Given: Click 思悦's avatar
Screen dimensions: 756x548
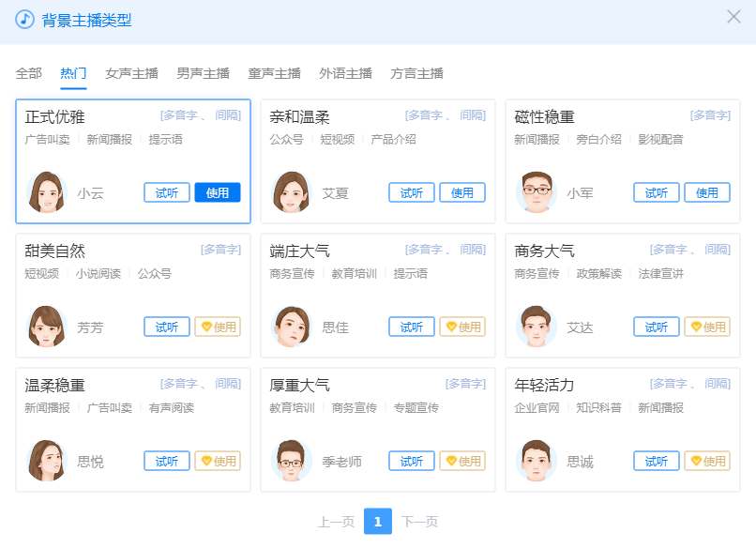Looking at the screenshot, I should click(x=47, y=461).
